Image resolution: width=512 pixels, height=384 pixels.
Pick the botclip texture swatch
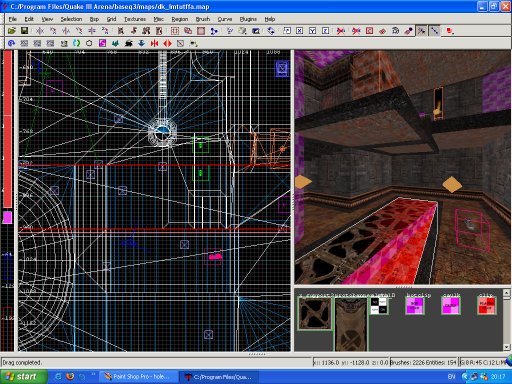click(x=414, y=306)
